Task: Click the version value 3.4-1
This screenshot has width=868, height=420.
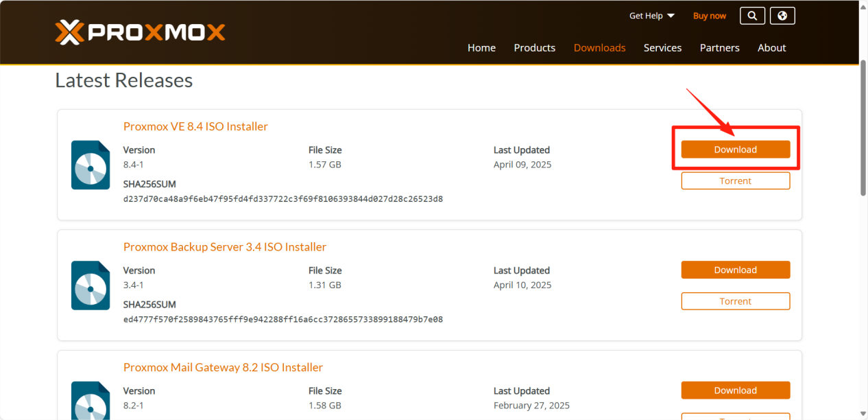Action: 135,285
